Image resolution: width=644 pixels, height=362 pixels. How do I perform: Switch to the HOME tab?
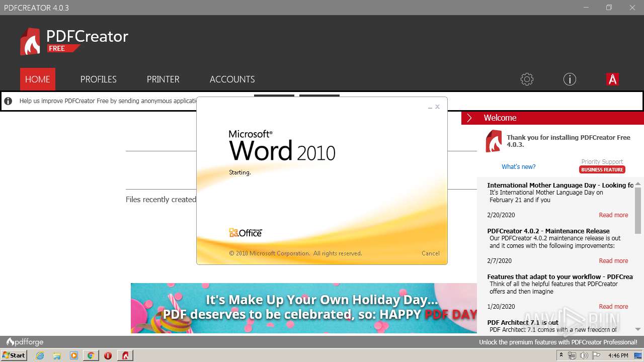(38, 79)
